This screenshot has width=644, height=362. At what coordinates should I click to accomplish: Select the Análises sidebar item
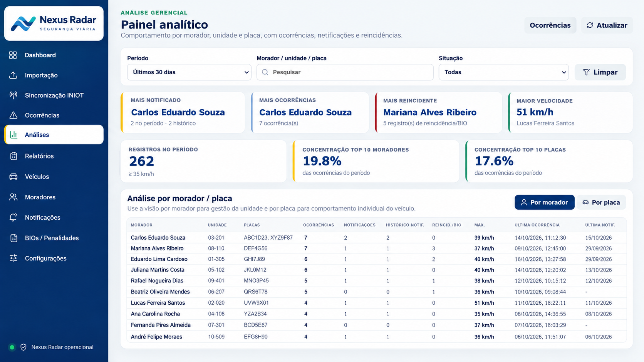click(54, 135)
